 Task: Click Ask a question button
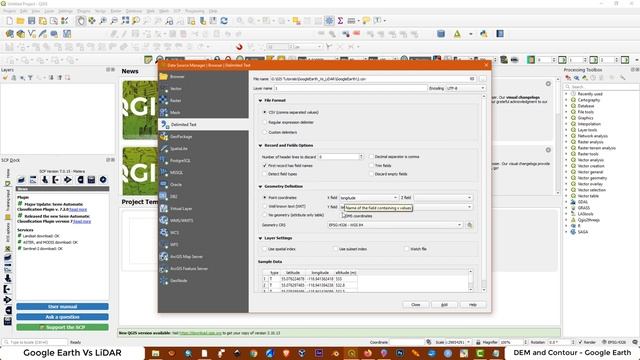62,317
